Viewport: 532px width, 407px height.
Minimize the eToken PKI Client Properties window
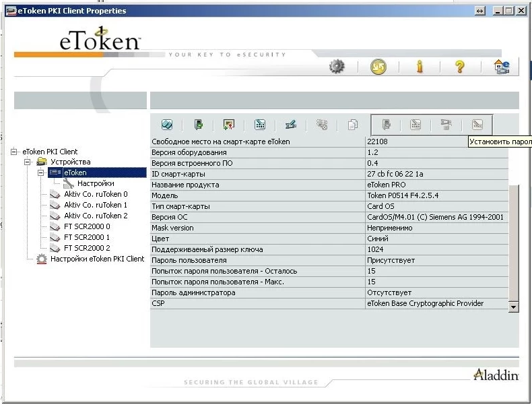coord(498,11)
